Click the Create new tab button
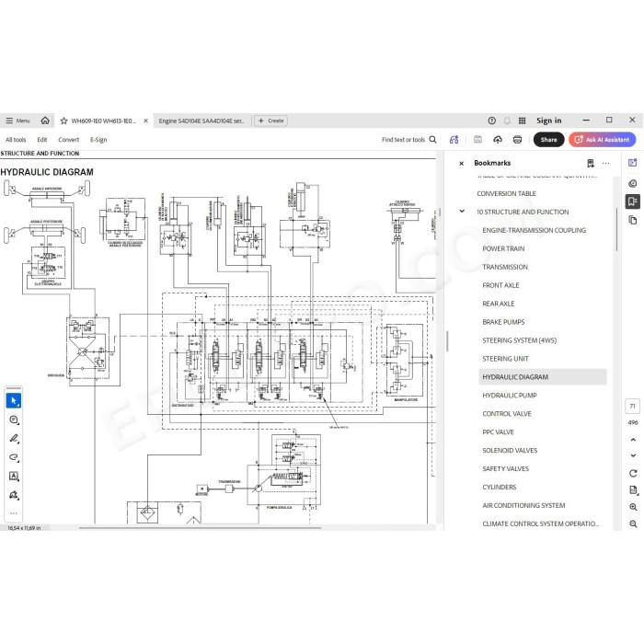644x644 pixels. 271,121
